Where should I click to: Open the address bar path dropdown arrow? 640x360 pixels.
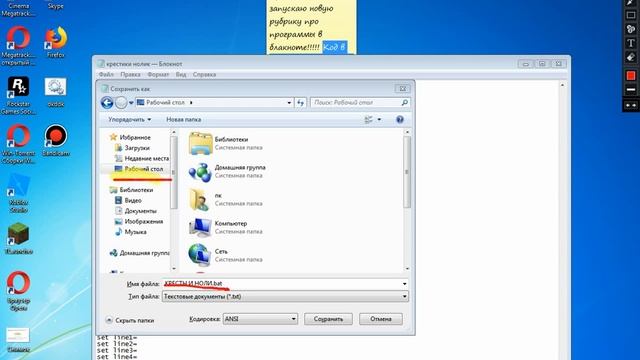pos(289,102)
